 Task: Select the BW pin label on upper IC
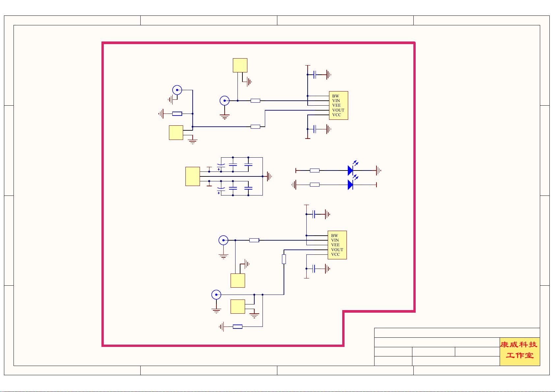tap(335, 96)
